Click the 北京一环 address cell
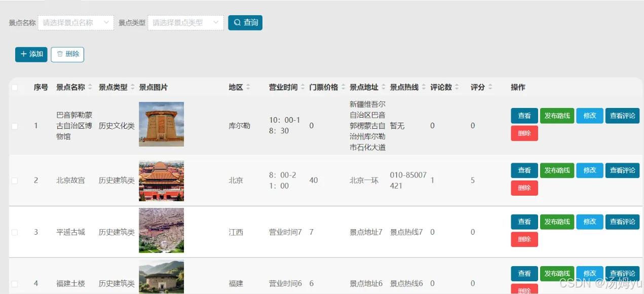The width and height of the screenshot is (644, 294). tap(364, 180)
